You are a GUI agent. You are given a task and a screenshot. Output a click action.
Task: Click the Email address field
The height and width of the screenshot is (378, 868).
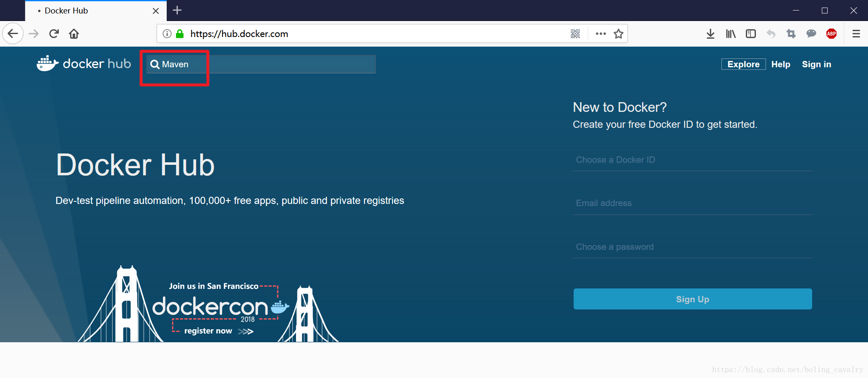pos(692,203)
